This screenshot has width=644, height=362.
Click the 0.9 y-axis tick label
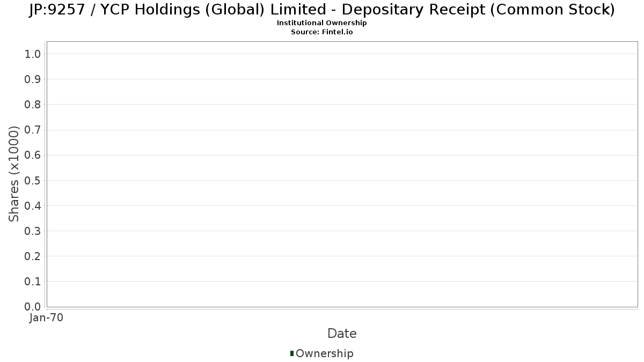pos(33,79)
